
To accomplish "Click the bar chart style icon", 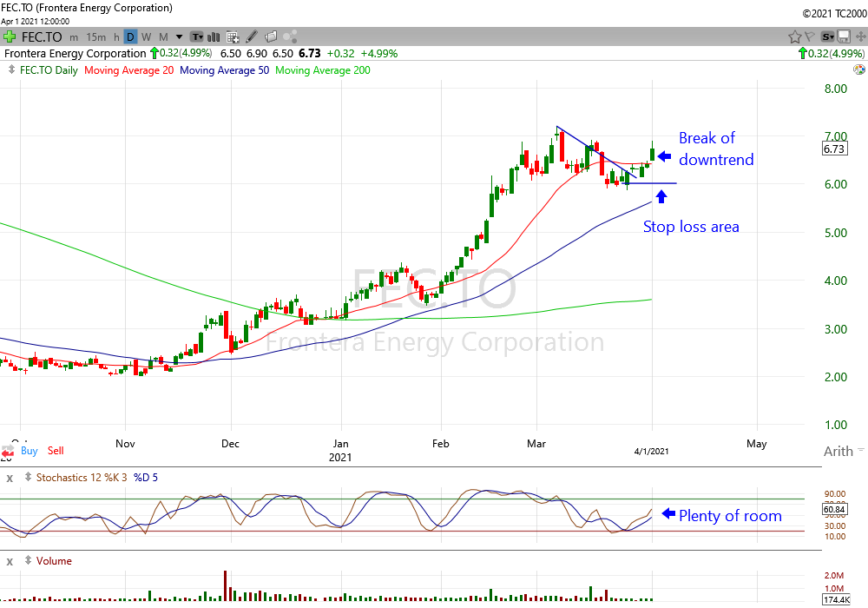I will coord(214,37).
